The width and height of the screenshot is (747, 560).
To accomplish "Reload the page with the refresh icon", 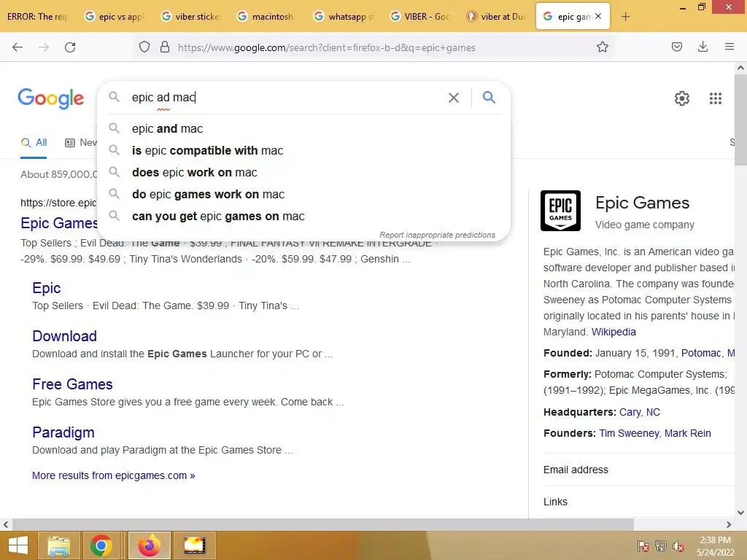I will 70,47.
